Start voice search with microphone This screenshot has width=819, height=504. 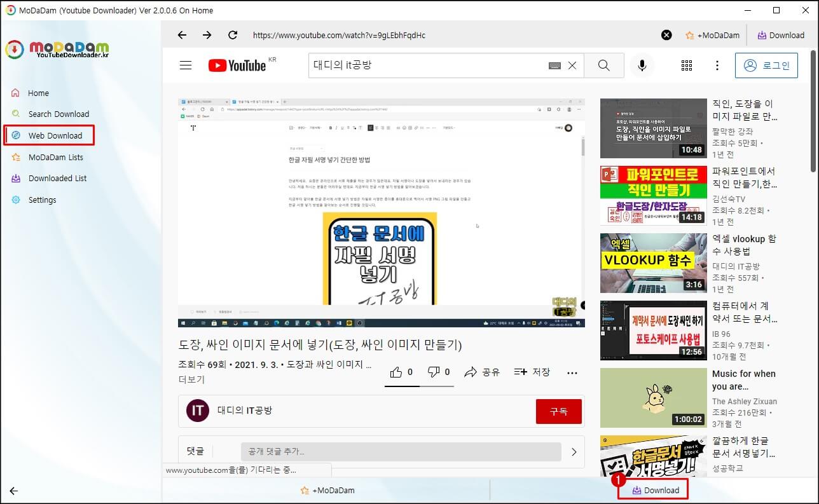click(x=642, y=65)
